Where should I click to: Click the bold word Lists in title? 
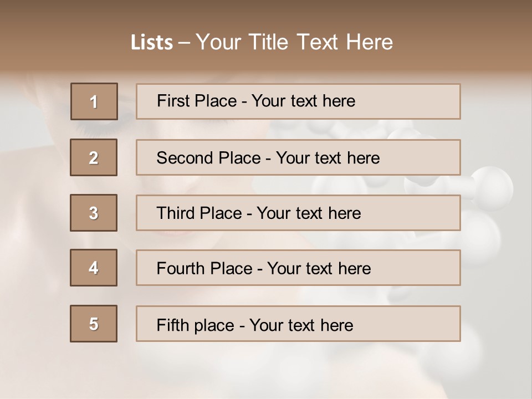click(x=151, y=43)
